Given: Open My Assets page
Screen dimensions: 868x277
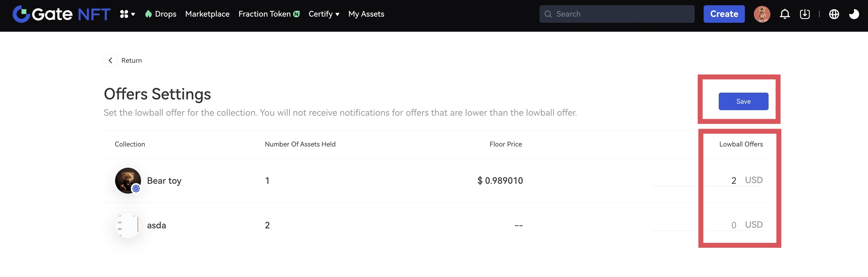Looking at the screenshot, I should coord(366,14).
